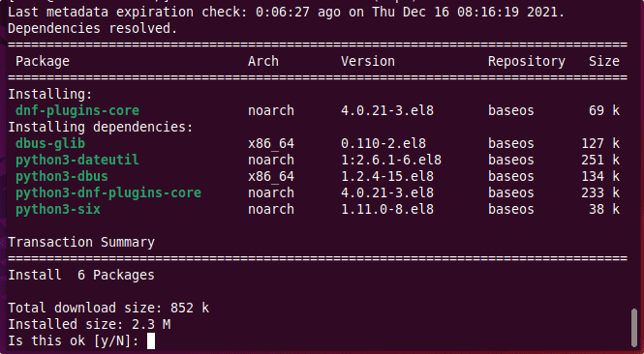Click the 134 k size value
The image size is (644, 354).
point(600,176)
